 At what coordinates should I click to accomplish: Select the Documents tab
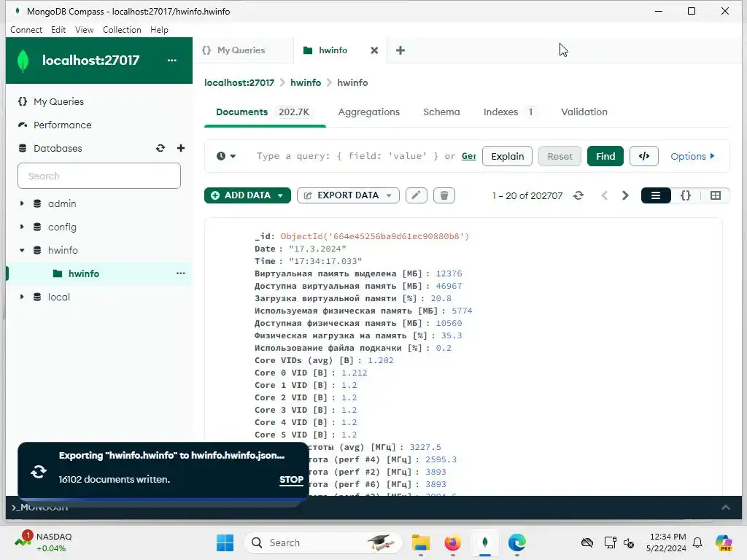(265, 112)
